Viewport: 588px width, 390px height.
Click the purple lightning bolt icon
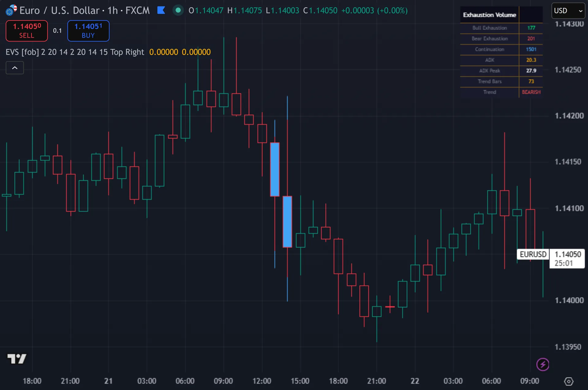pos(543,365)
